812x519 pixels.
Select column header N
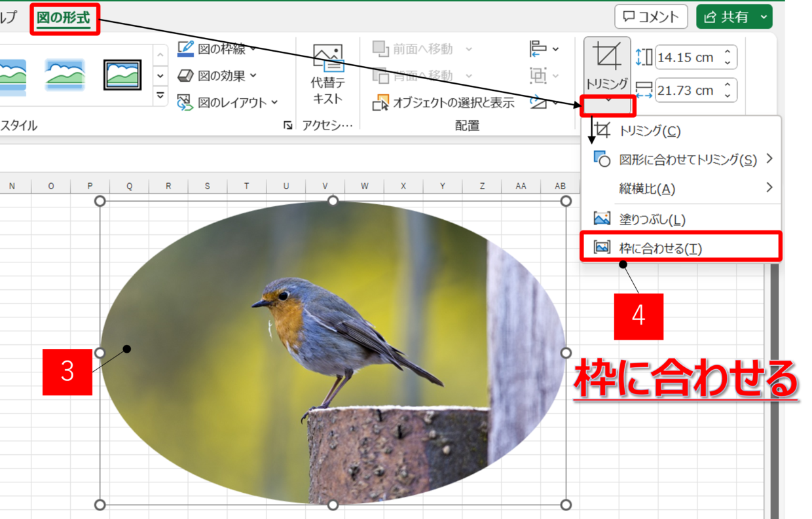pyautogui.click(x=12, y=187)
